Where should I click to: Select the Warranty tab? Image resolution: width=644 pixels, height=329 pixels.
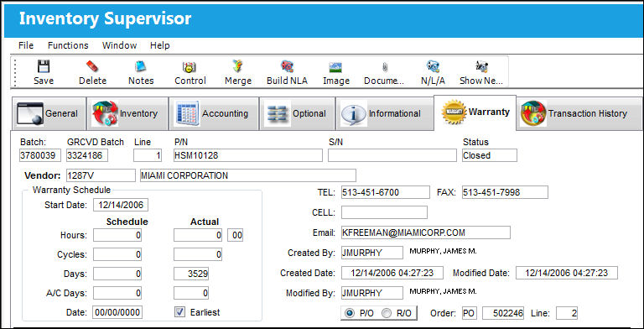pos(475,112)
